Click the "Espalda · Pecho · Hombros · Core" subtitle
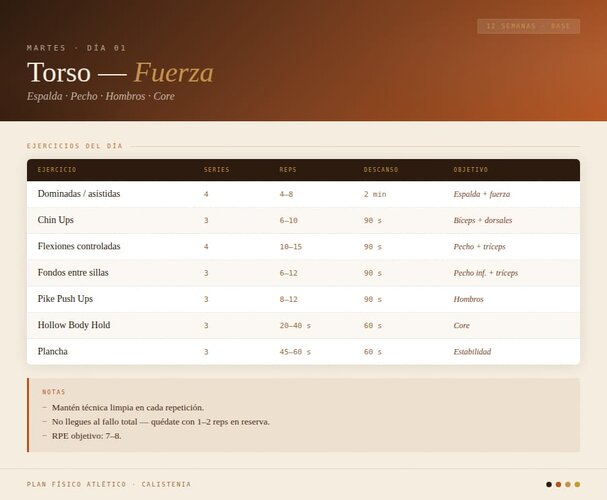Image resolution: width=607 pixels, height=500 pixels. click(x=101, y=96)
